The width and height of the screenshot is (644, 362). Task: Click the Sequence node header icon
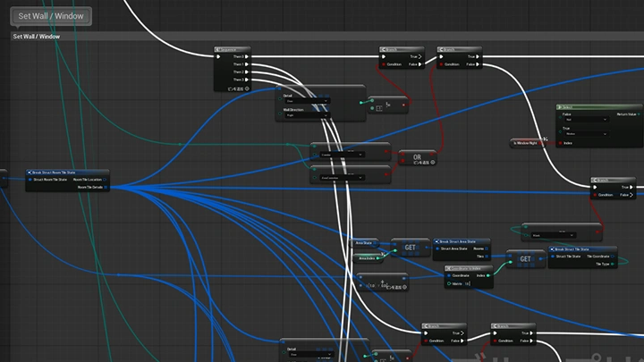coord(218,50)
